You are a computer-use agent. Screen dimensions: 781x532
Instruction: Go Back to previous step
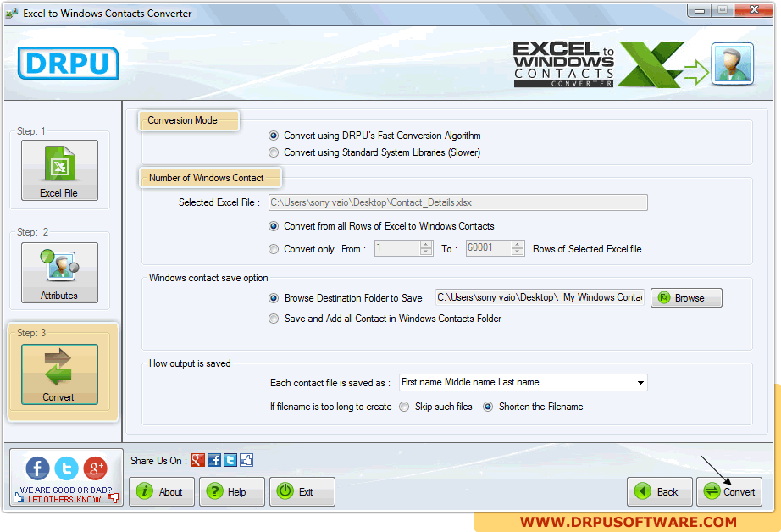660,491
